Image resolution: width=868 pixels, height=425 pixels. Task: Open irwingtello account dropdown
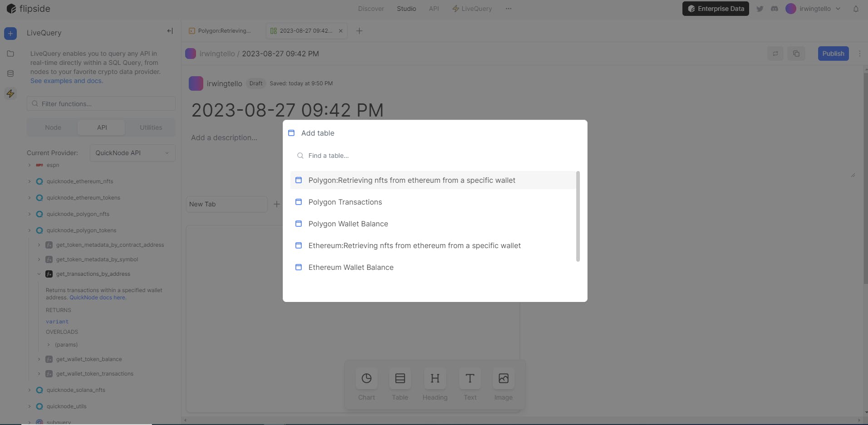[814, 9]
